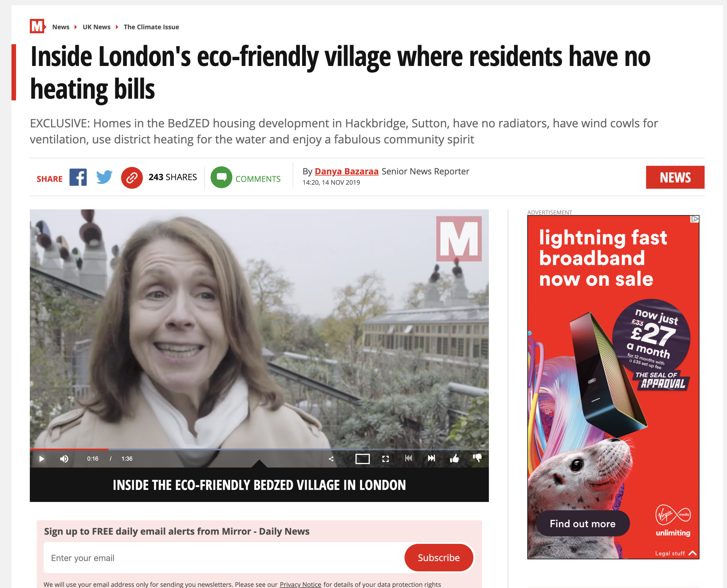The image size is (727, 588).
Task: Open UK News breadcrumb
Action: pos(97,27)
